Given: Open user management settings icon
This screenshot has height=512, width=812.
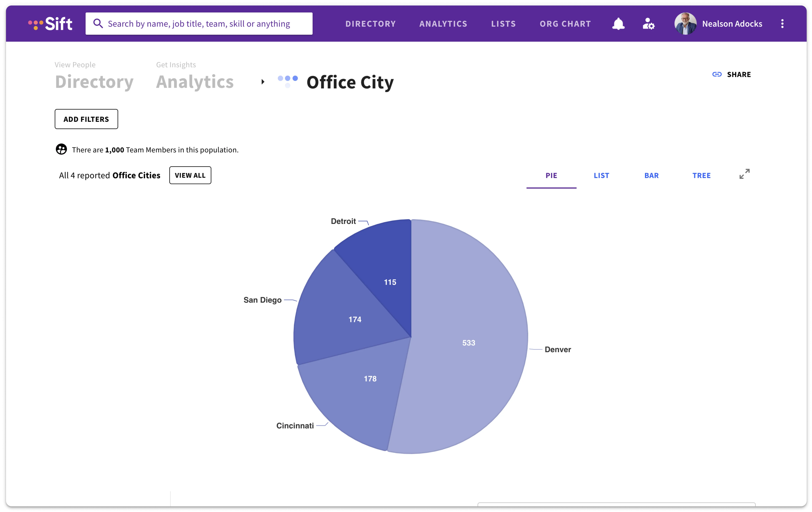Looking at the screenshot, I should pos(648,24).
